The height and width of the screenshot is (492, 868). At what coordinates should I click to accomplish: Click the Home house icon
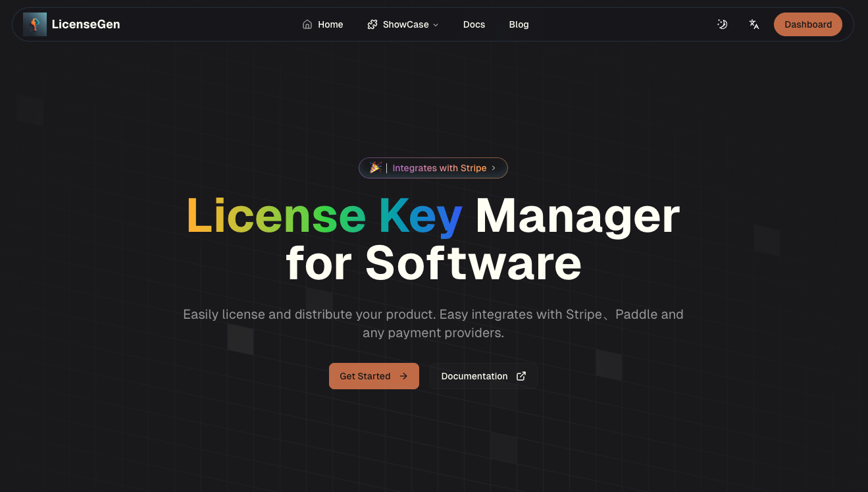tap(307, 24)
